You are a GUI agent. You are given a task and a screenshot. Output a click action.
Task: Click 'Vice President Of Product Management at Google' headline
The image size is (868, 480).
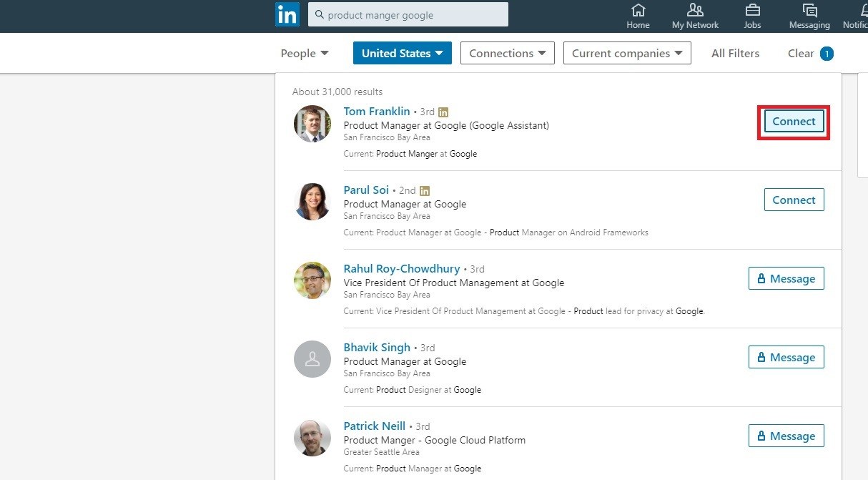pos(454,283)
